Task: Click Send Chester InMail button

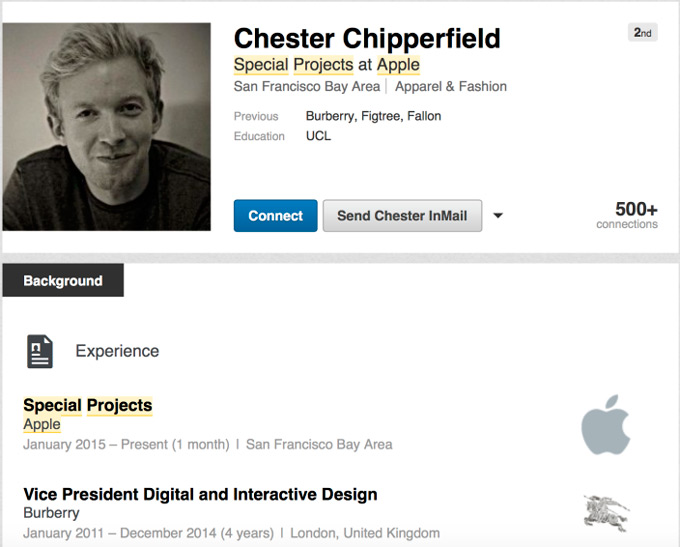Action: tap(402, 216)
